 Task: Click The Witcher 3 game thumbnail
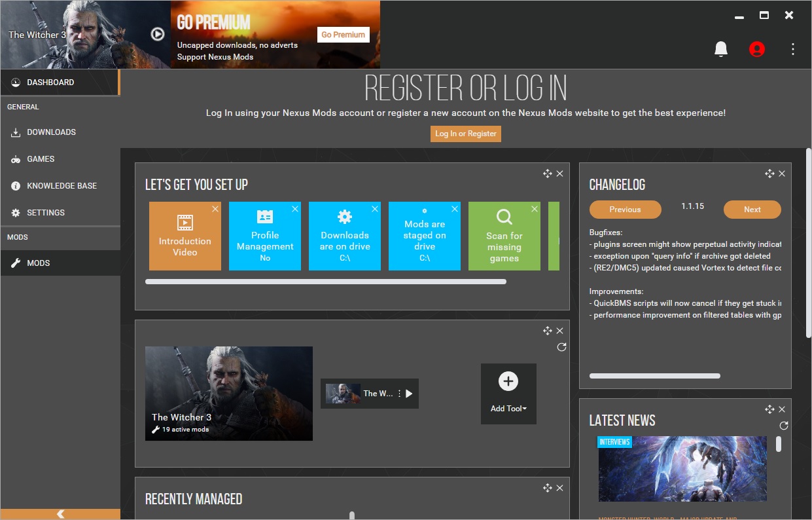[x=229, y=394]
